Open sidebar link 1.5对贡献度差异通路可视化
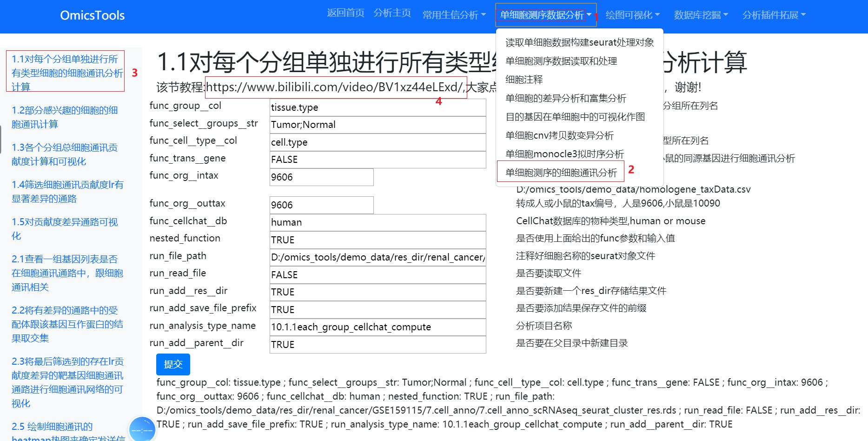Viewport: 868px width, 441px height. pos(65,229)
